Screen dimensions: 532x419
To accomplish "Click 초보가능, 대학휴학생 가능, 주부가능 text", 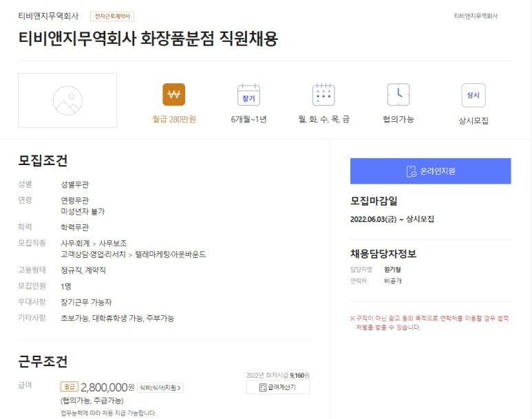I will coord(118,318).
